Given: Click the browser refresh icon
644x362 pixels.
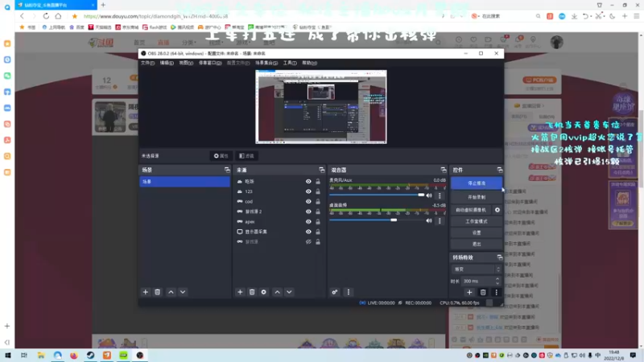Looking at the screenshot, I should [x=46, y=16].
